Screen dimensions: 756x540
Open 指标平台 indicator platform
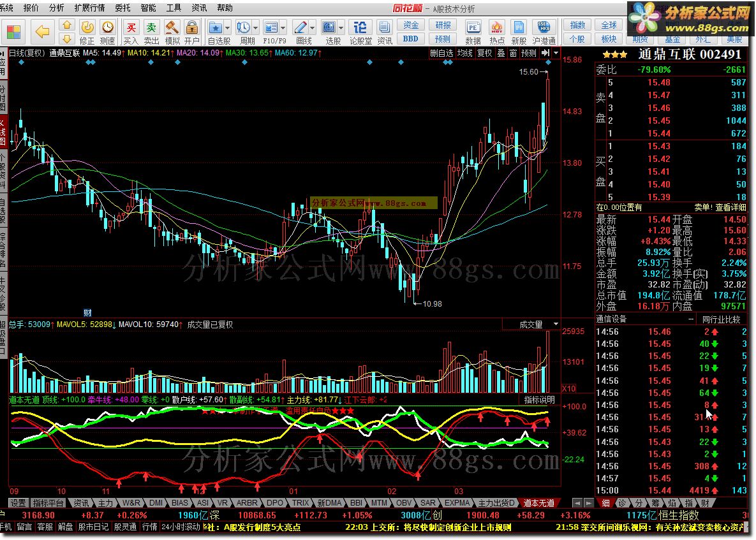48,503
